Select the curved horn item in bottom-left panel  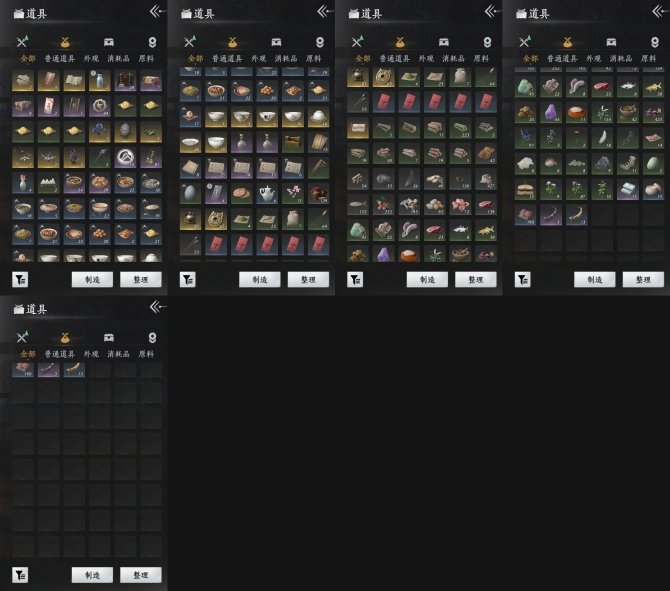pos(74,369)
